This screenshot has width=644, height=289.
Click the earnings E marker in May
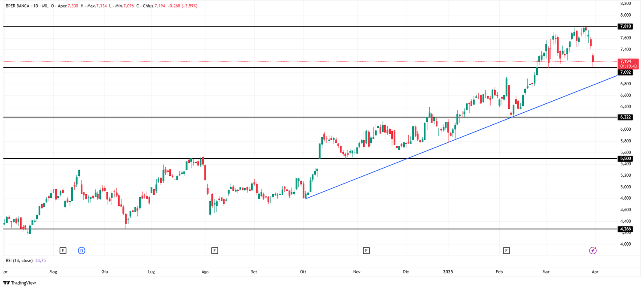(63, 250)
